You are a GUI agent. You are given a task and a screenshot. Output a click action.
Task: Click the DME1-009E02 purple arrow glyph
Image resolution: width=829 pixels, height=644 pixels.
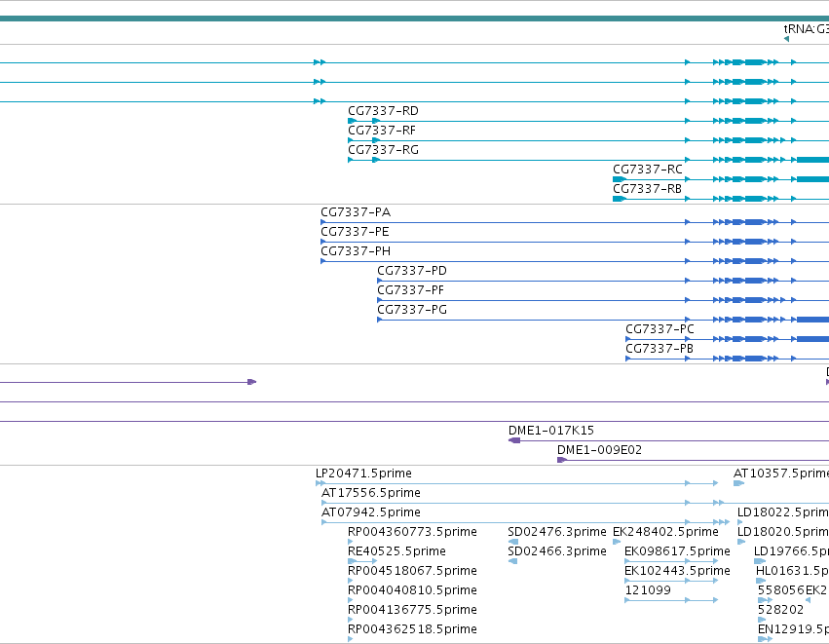562,460
